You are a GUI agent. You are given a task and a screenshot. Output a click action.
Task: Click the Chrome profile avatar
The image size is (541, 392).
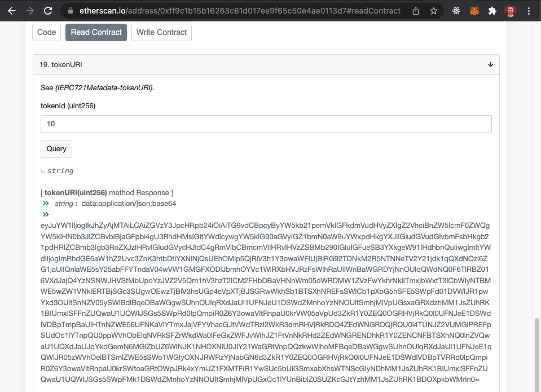[x=510, y=11]
